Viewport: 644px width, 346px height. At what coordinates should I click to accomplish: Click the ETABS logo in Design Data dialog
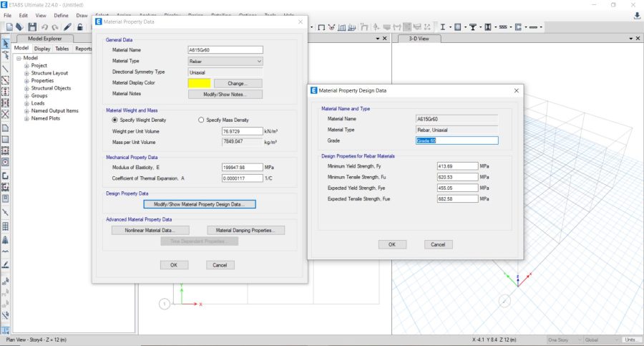point(314,90)
